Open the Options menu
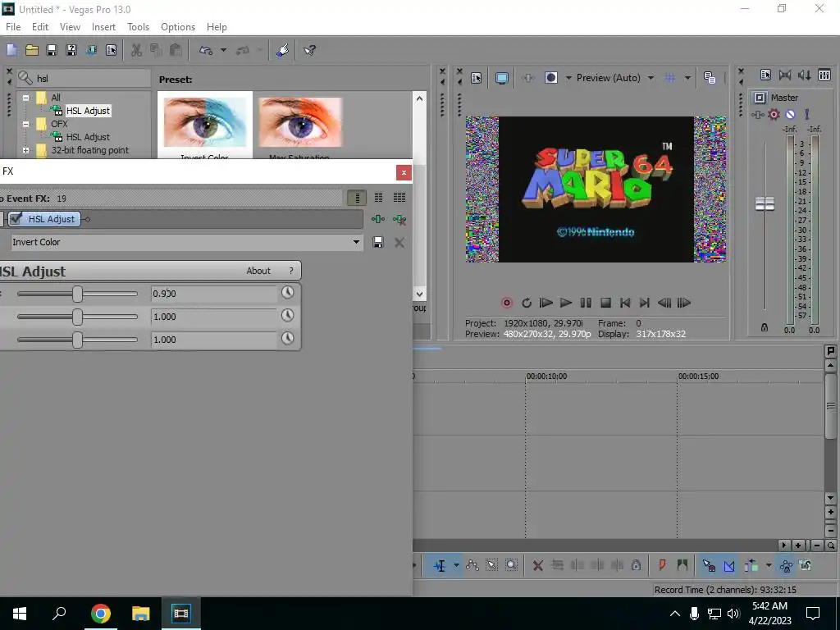840x630 pixels. tap(178, 27)
